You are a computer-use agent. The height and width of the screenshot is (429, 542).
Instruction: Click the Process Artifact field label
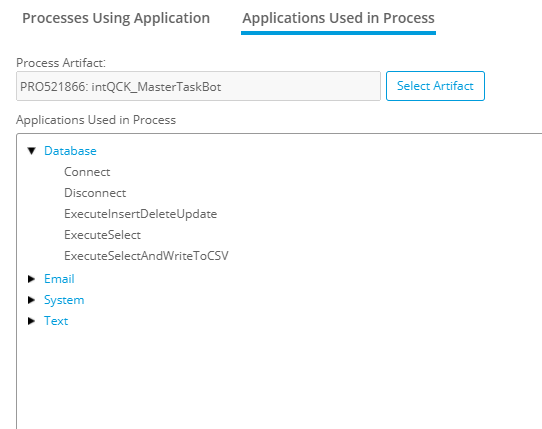pos(61,63)
